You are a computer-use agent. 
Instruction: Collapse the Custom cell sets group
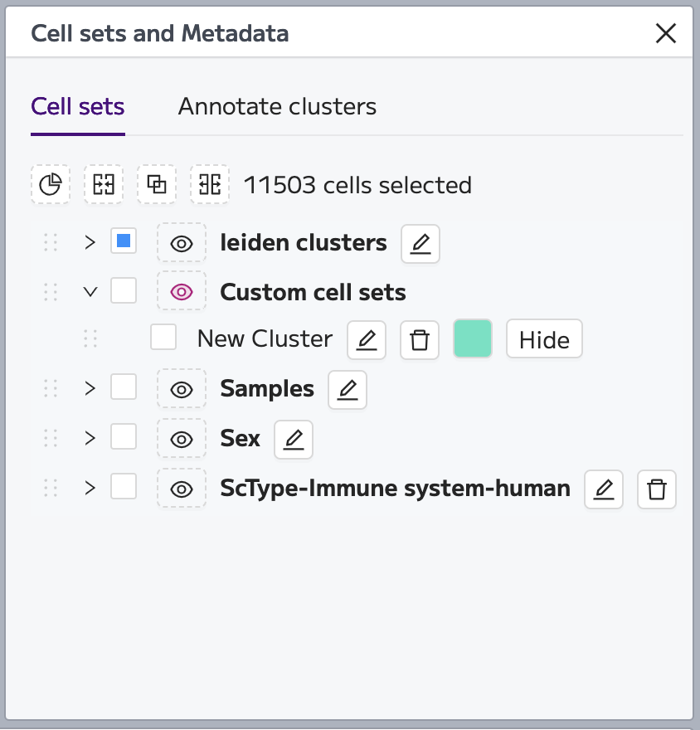coord(90,292)
